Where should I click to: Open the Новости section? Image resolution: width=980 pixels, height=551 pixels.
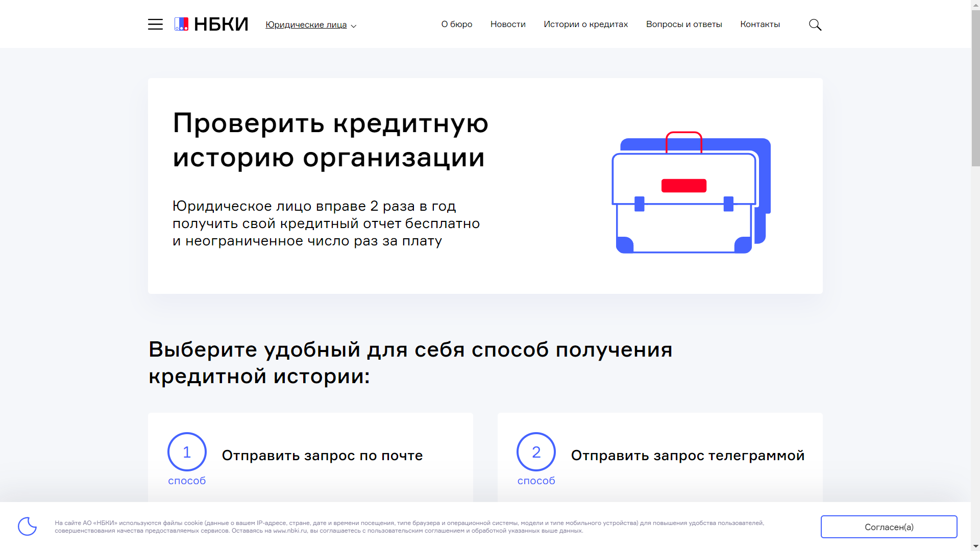[x=508, y=24]
